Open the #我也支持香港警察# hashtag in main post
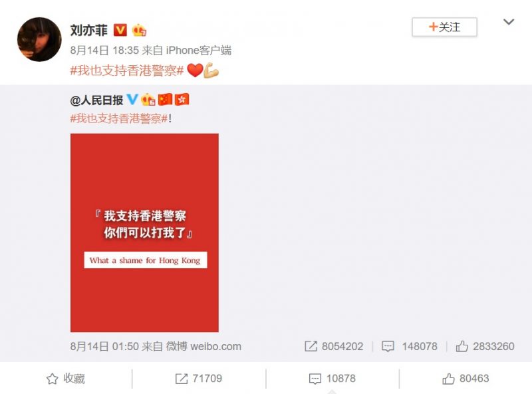532x394 pixels. (127, 71)
